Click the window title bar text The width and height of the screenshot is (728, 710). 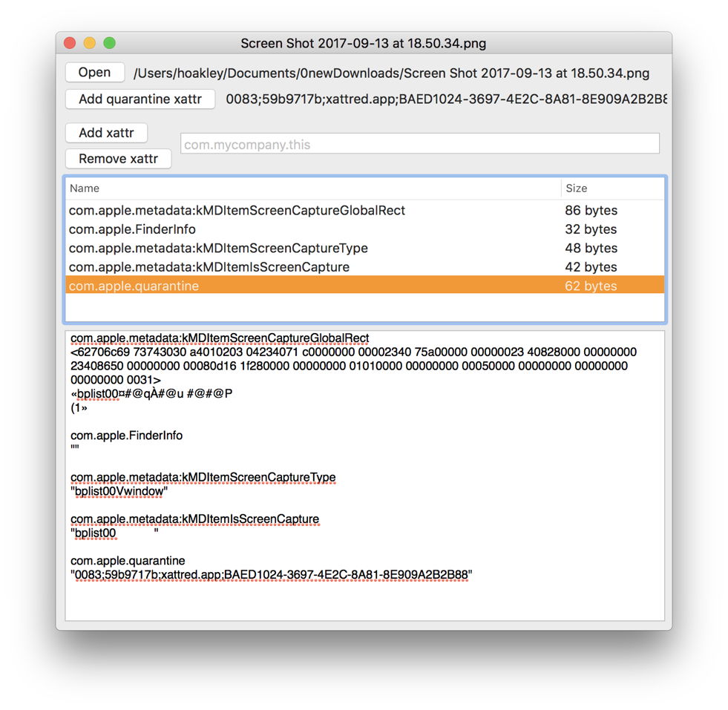click(x=363, y=44)
